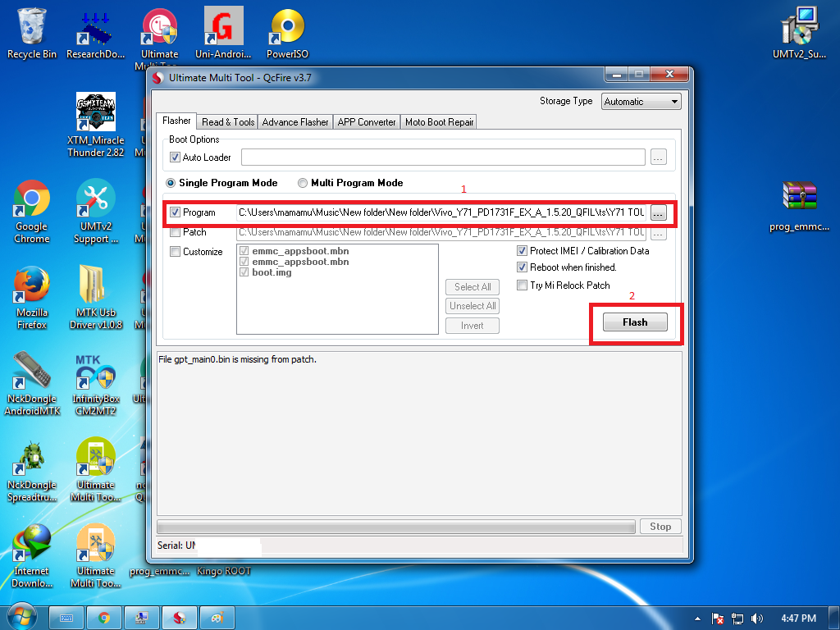The height and width of the screenshot is (630, 840).
Task: Enable Try Mi Relock Patch checkbox
Action: (x=522, y=285)
